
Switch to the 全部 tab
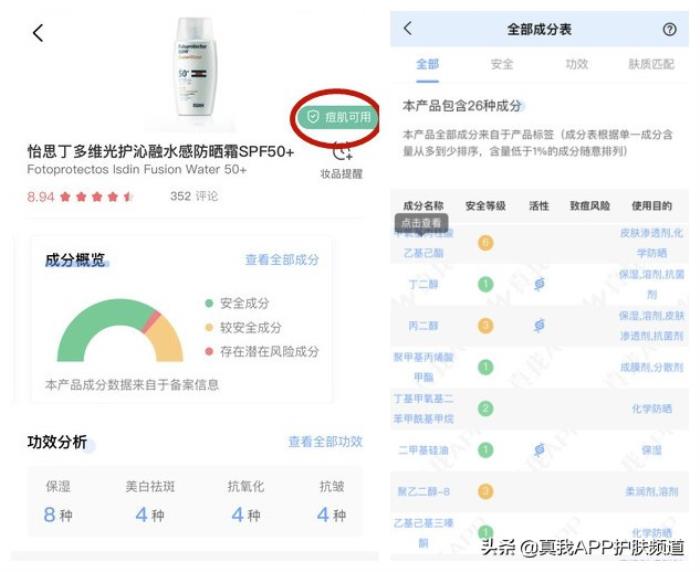[427, 64]
